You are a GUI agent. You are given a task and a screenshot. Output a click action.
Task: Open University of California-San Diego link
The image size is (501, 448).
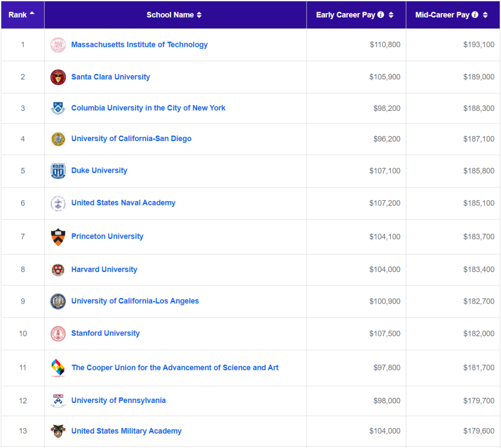(131, 138)
